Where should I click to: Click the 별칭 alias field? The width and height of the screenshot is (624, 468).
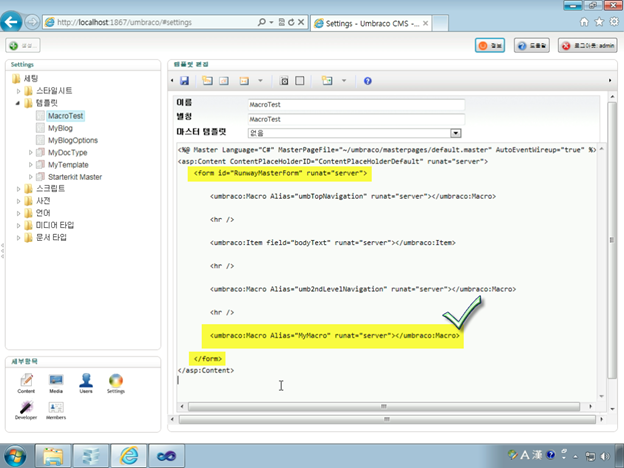pos(356,119)
